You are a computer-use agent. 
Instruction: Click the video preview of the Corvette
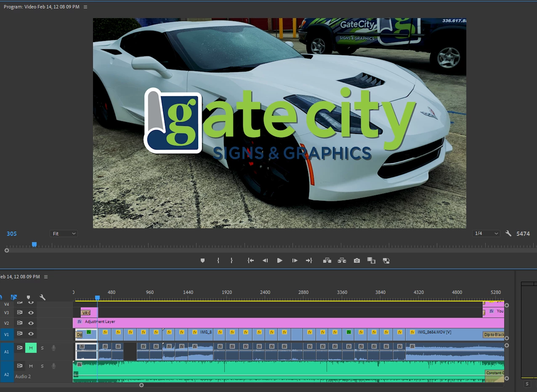[279, 123]
